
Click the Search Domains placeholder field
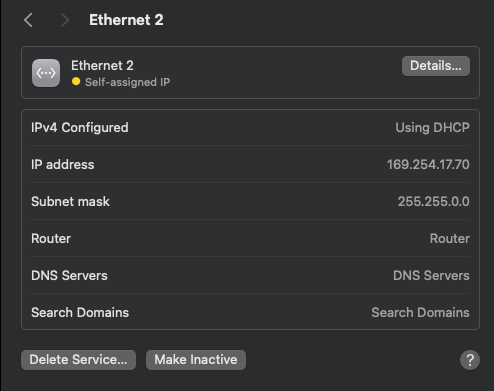[420, 312]
